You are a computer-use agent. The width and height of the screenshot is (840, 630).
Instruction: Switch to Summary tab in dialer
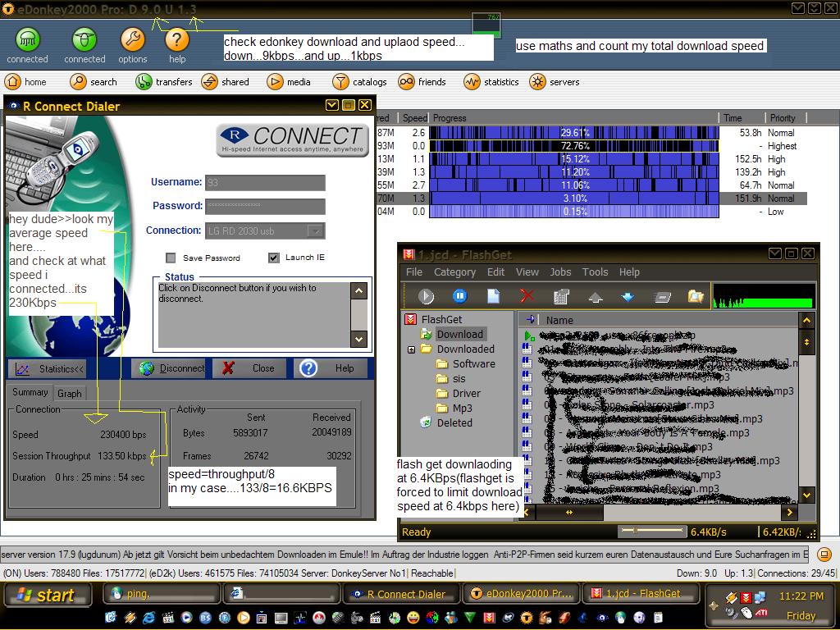point(30,392)
